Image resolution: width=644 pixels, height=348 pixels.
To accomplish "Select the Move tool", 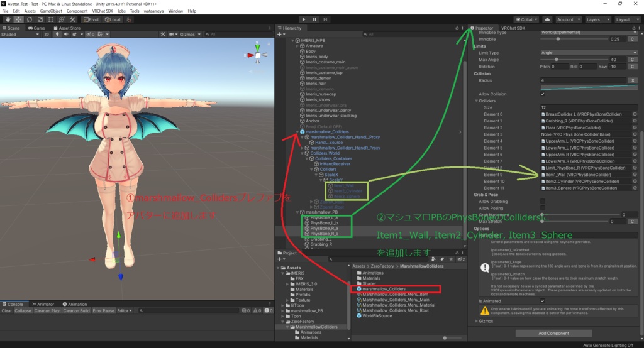I will (18, 19).
